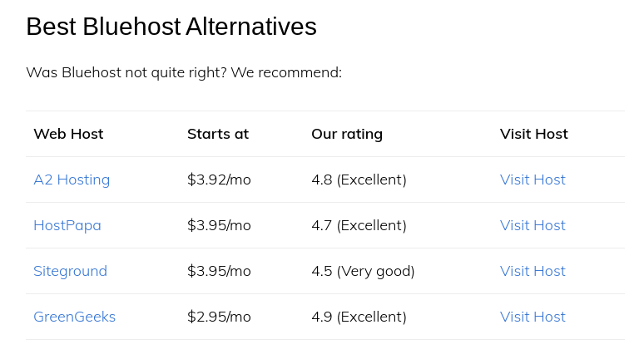Click the Visit Host column header
This screenshot has height=364, width=639.
point(534,134)
